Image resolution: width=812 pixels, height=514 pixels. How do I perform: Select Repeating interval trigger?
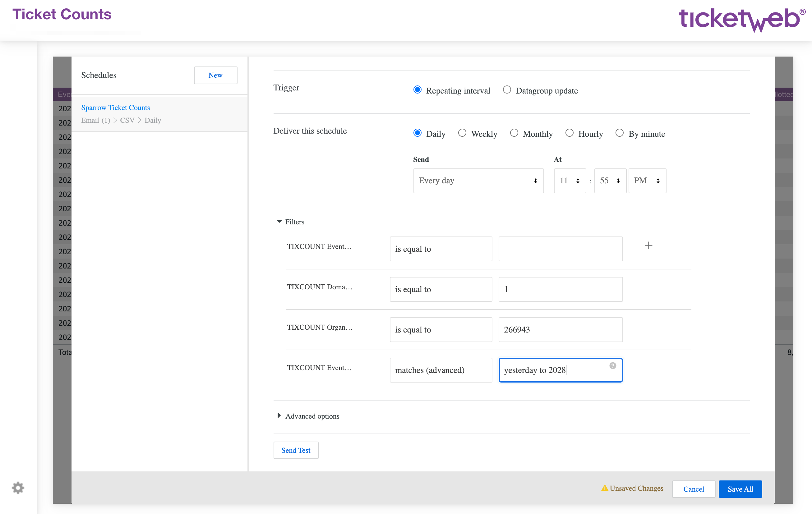coord(417,90)
